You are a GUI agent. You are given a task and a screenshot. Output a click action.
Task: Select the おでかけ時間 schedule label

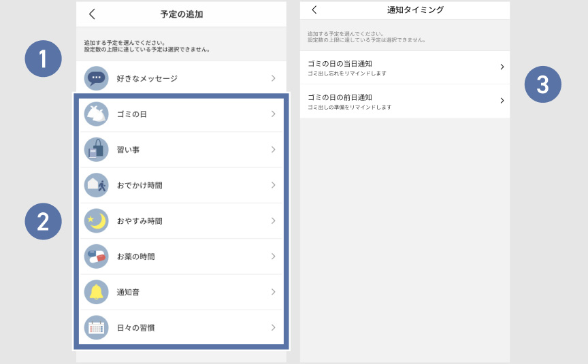(x=140, y=186)
